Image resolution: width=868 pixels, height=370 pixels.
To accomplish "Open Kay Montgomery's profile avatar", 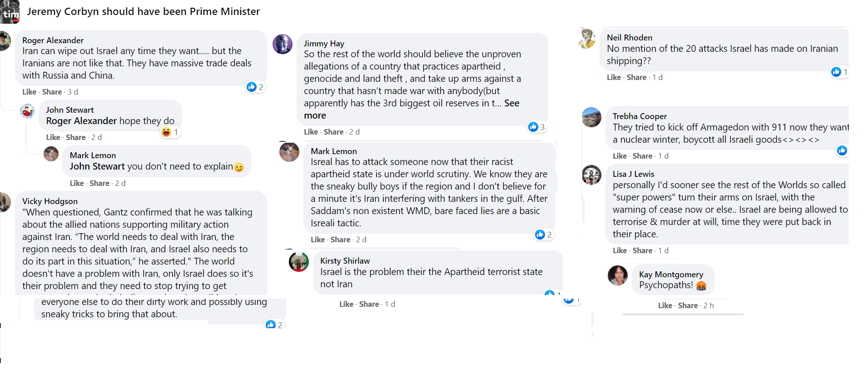I will pyautogui.click(x=618, y=275).
